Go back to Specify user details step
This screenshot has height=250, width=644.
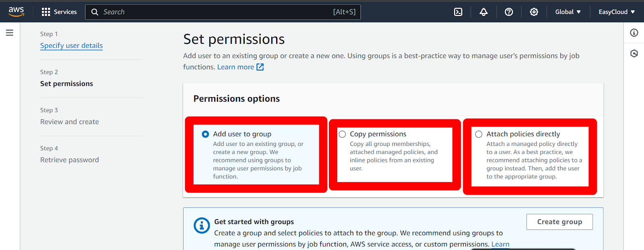pos(71,45)
